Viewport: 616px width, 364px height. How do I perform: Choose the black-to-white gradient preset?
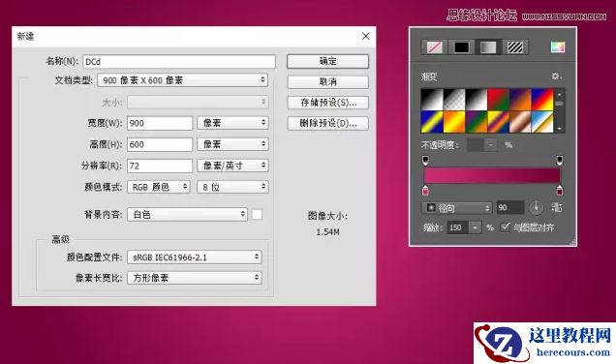point(432,100)
